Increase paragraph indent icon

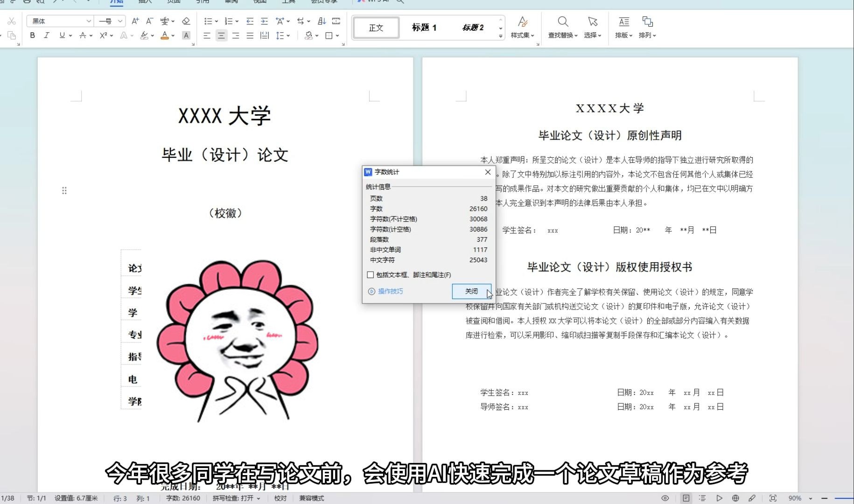coord(264,21)
